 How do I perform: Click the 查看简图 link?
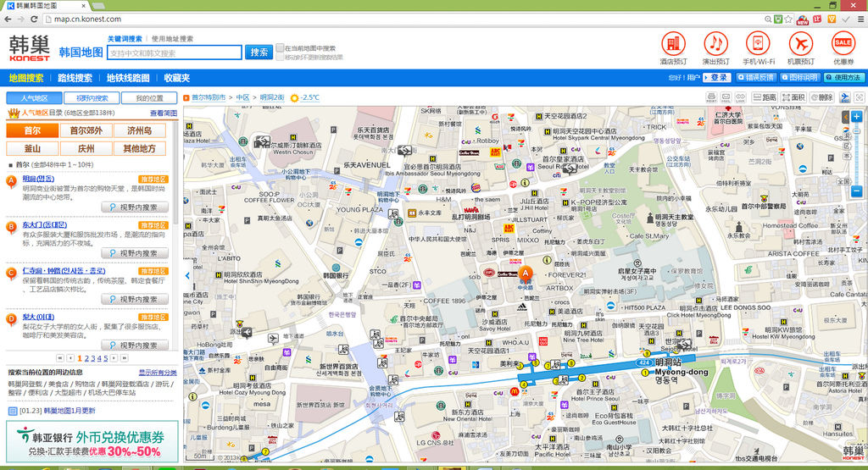pyautogui.click(x=164, y=113)
